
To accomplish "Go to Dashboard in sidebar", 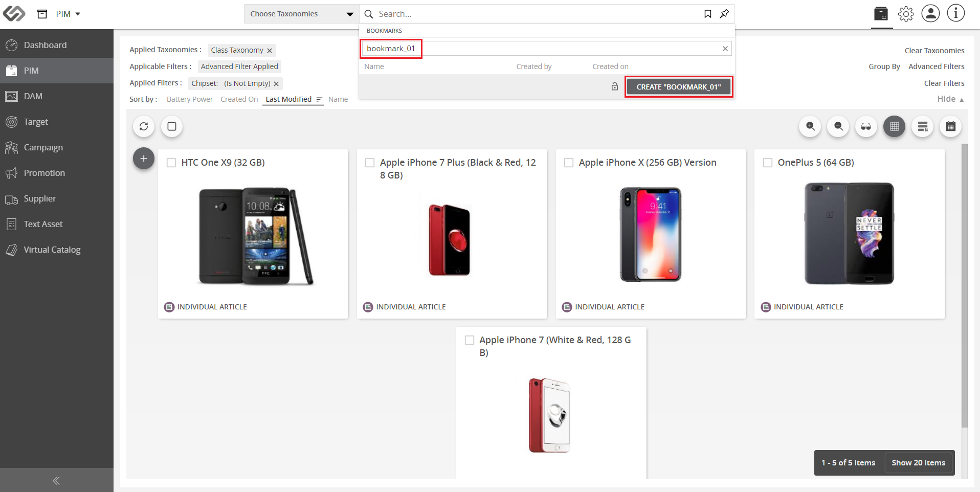I will click(x=57, y=45).
